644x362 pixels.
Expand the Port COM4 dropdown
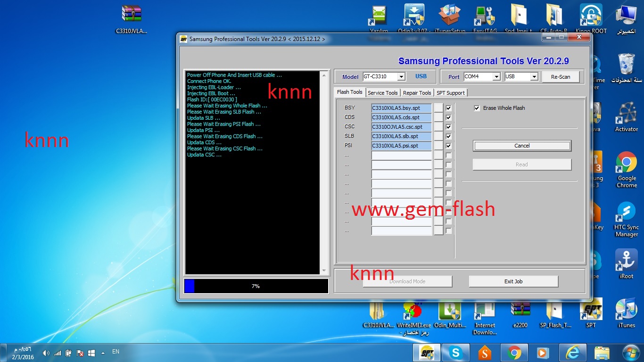[496, 76]
